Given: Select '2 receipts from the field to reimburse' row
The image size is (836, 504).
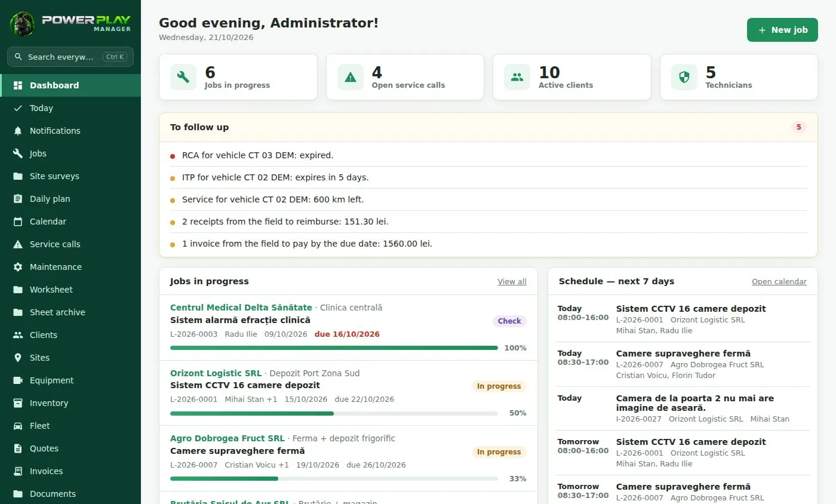Looking at the screenshot, I should coord(488,222).
